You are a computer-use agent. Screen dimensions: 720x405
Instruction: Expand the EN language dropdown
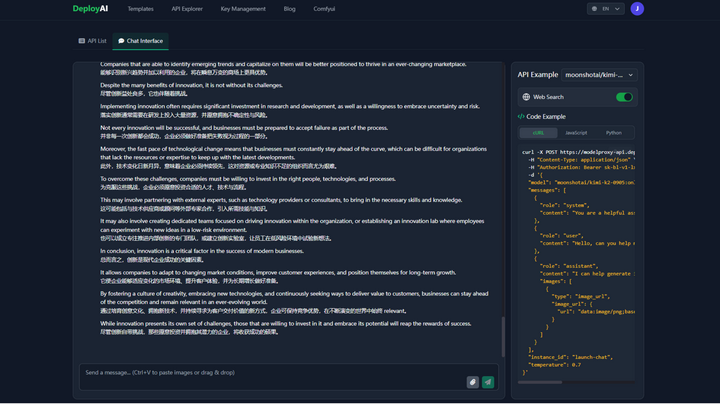click(x=605, y=9)
